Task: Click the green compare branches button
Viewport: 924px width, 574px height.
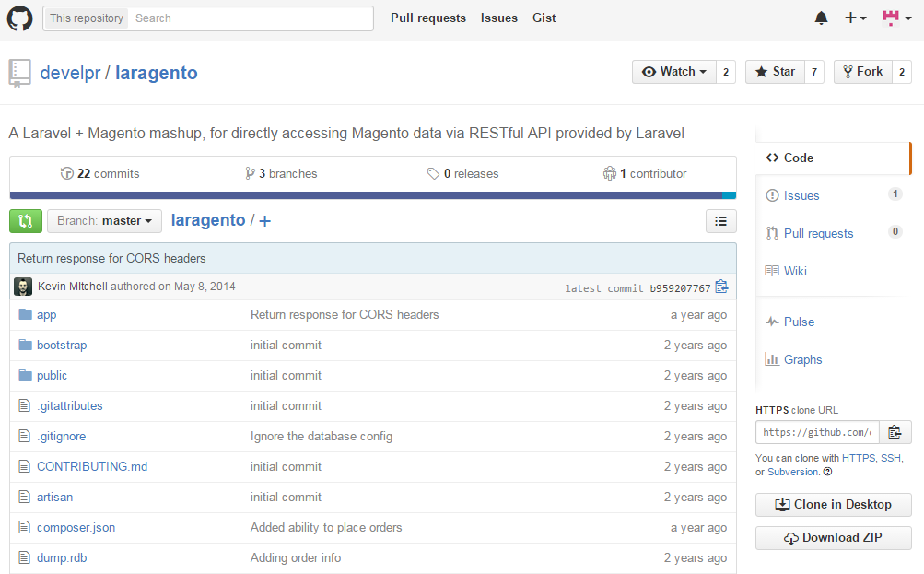Action: [26, 221]
